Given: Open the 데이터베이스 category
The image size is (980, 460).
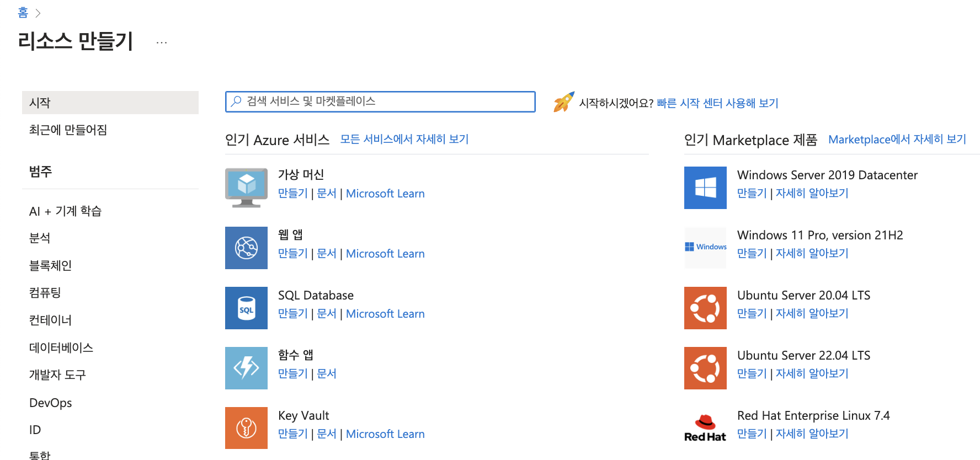Looking at the screenshot, I should click(x=61, y=348).
